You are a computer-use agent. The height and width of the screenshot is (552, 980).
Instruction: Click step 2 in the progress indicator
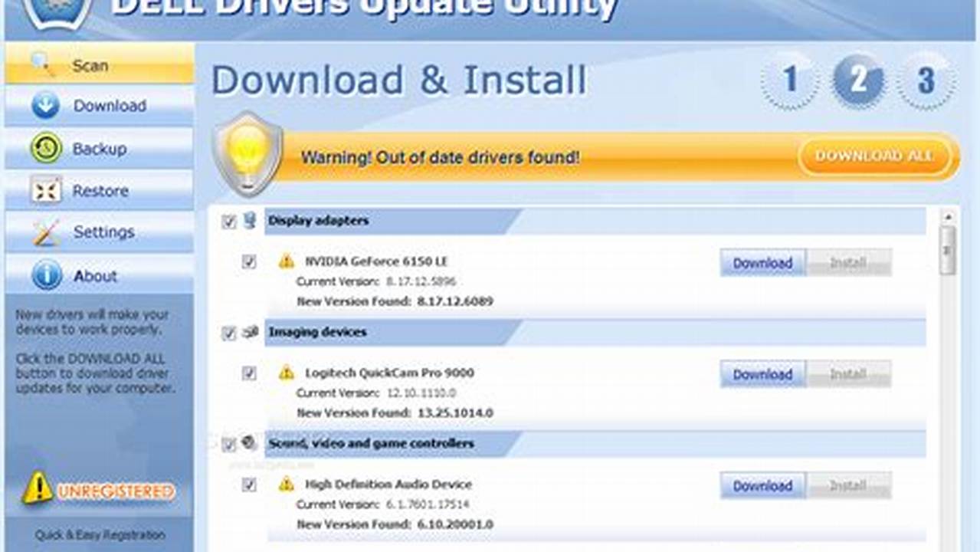point(858,79)
